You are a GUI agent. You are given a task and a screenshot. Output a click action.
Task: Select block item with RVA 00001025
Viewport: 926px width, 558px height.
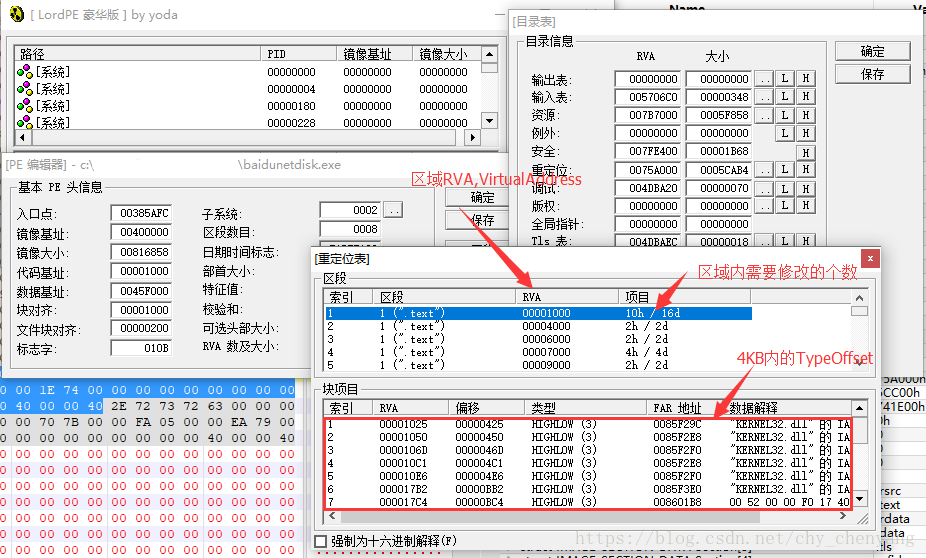click(x=588, y=424)
